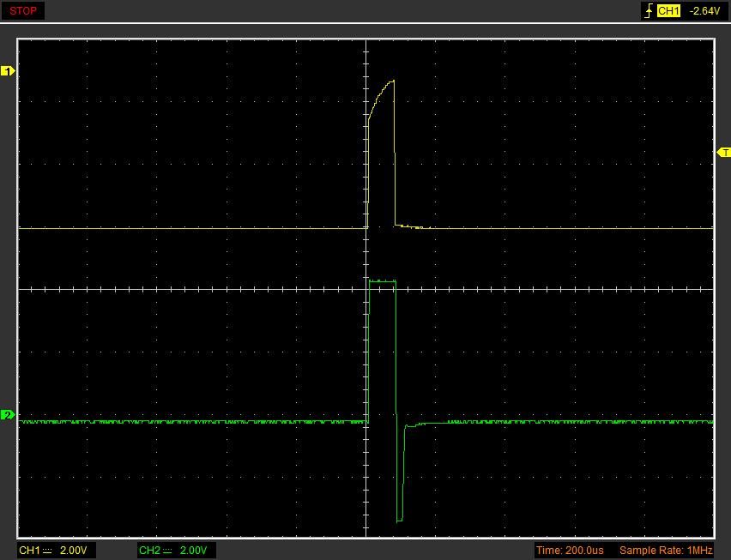The image size is (731, 560).
Task: Click the Time 200.0us timebase readout
Action: point(570,550)
